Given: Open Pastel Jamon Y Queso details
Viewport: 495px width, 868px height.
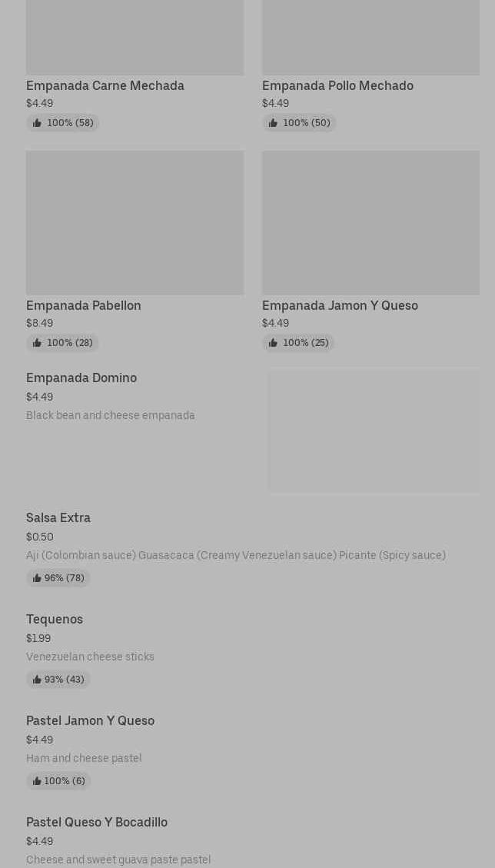Looking at the screenshot, I should pyautogui.click(x=90, y=720).
